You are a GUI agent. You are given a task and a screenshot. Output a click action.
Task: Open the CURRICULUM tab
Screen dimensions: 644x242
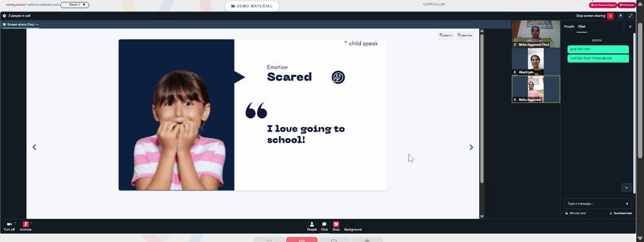[x=433, y=4]
